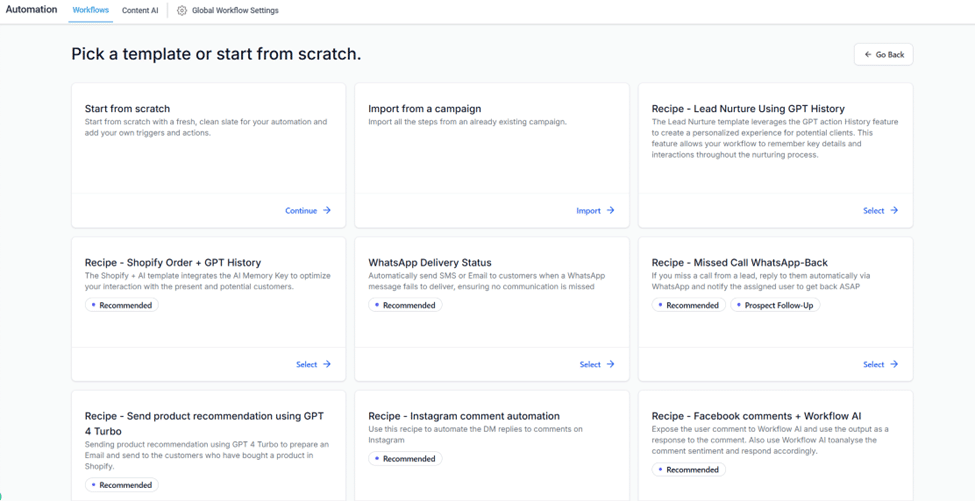Screen dimensions: 975x501
Task: Click the arrow icon next to Continue
Action: click(x=327, y=211)
